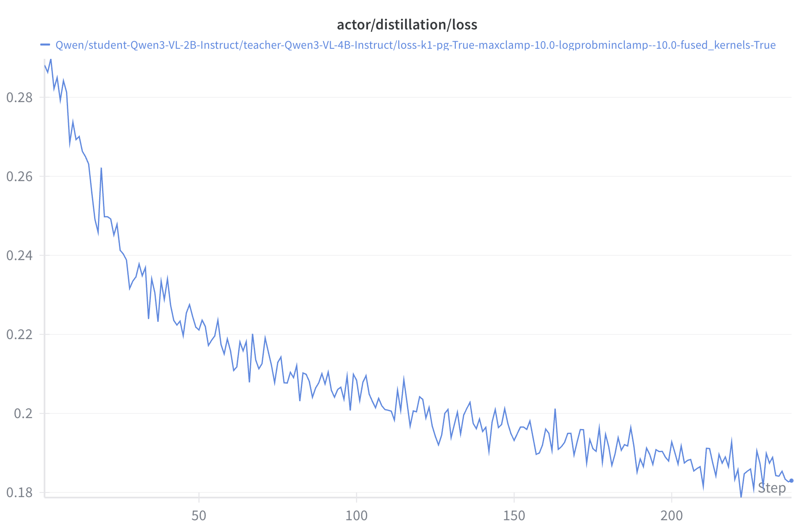Select the 0.24 y-axis tick label
Screen dimensions: 810x532
tap(19, 255)
